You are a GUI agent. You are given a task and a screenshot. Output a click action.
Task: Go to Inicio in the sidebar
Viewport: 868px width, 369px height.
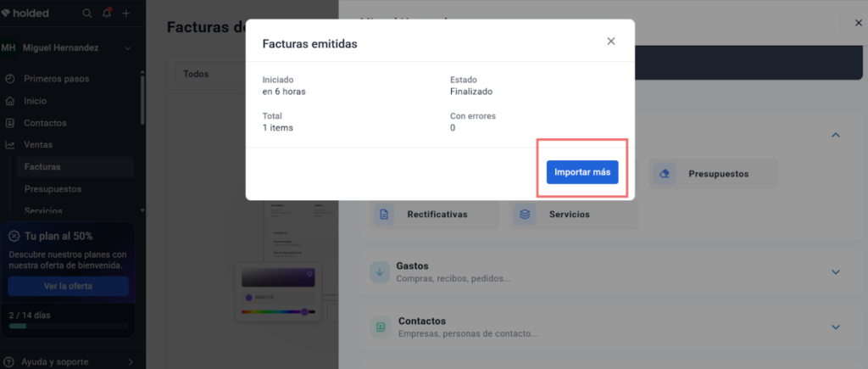click(x=36, y=101)
